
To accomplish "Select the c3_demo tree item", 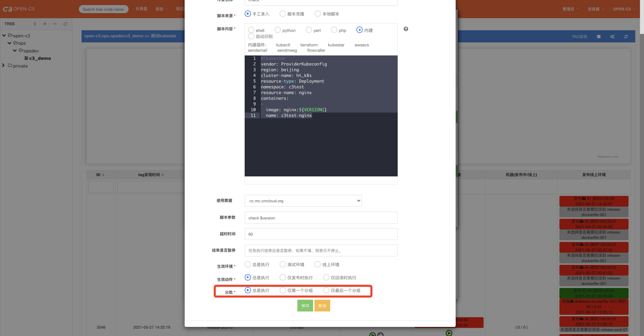I will (40, 58).
